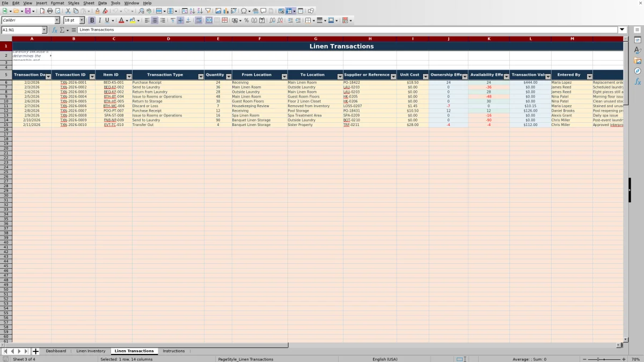The height and width of the screenshot is (362, 644).
Task: Click the Linen Transactions title cell
Action: pos(318,46)
